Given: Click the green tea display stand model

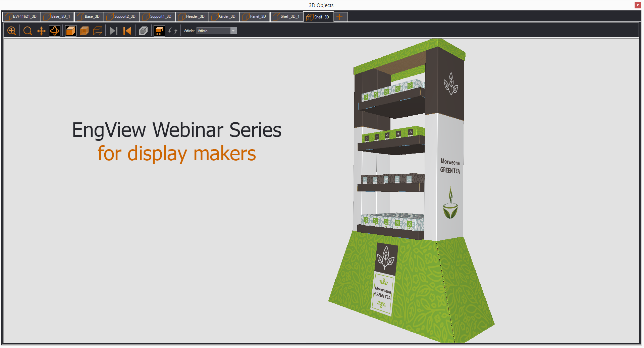Looking at the screenshot, I should (x=411, y=191).
